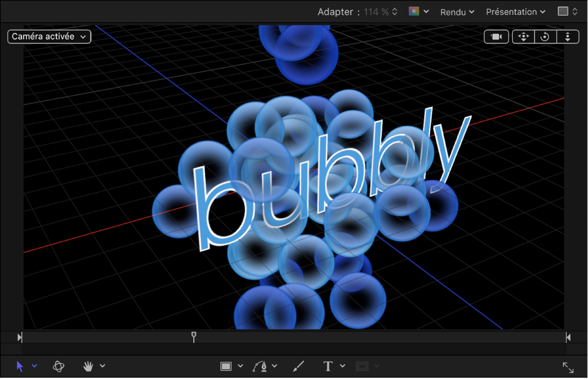This screenshot has width=588, height=379.
Task: Activate the Pan camera control
Action: tap(523, 36)
